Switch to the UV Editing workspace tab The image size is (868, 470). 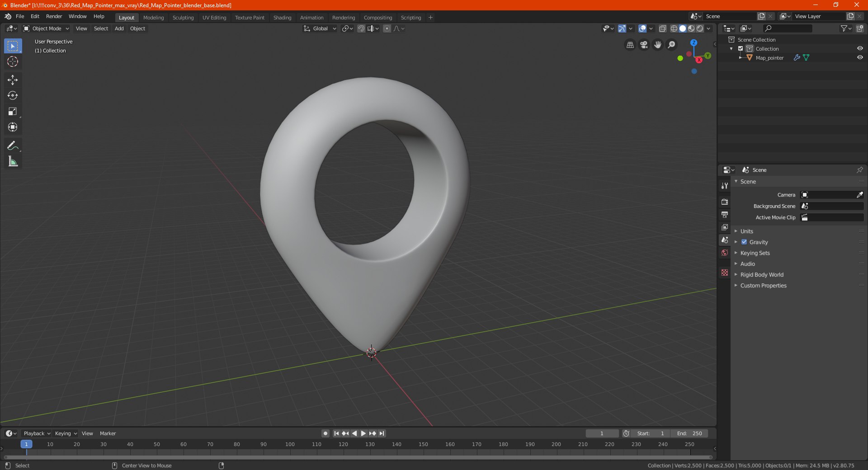214,18
